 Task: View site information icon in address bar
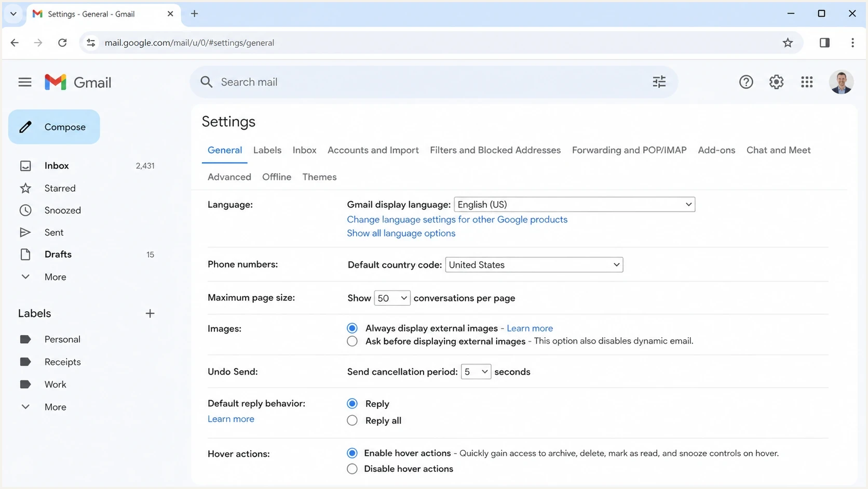point(91,43)
